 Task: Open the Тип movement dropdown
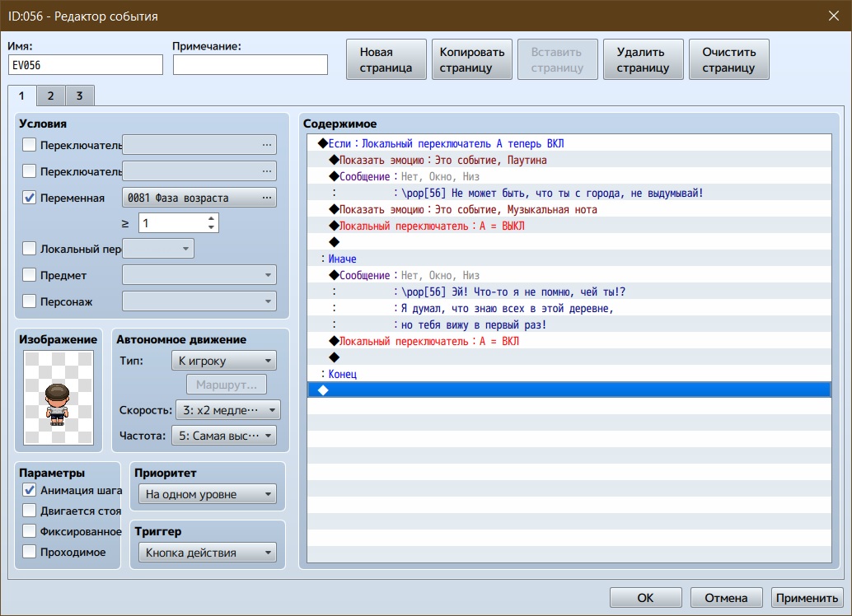pos(223,361)
